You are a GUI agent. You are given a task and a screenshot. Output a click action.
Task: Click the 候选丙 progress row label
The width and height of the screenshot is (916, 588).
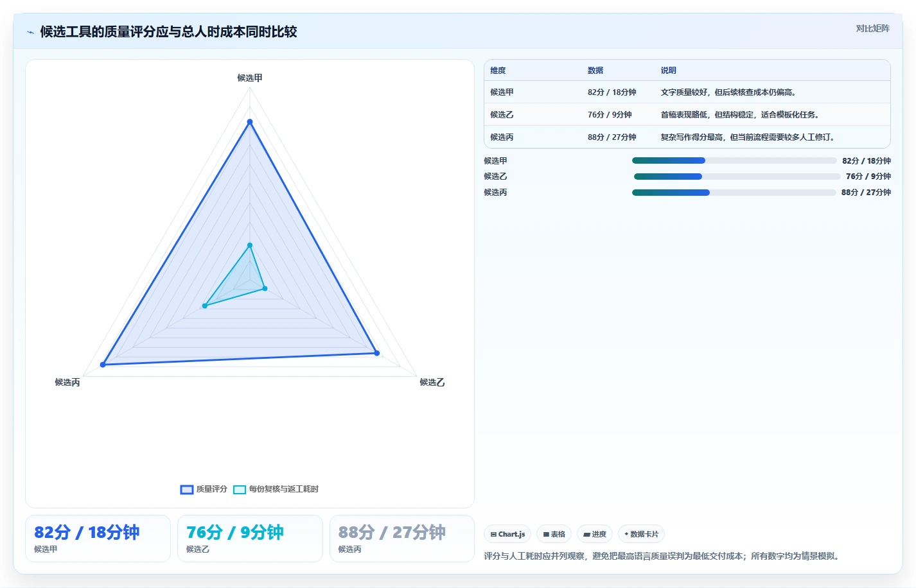495,193
